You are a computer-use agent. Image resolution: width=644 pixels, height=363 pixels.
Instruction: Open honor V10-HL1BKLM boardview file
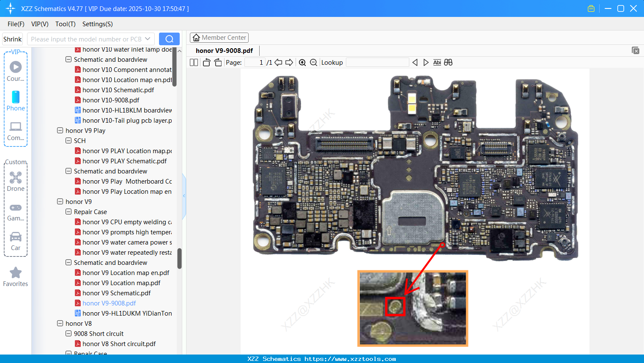(123, 110)
